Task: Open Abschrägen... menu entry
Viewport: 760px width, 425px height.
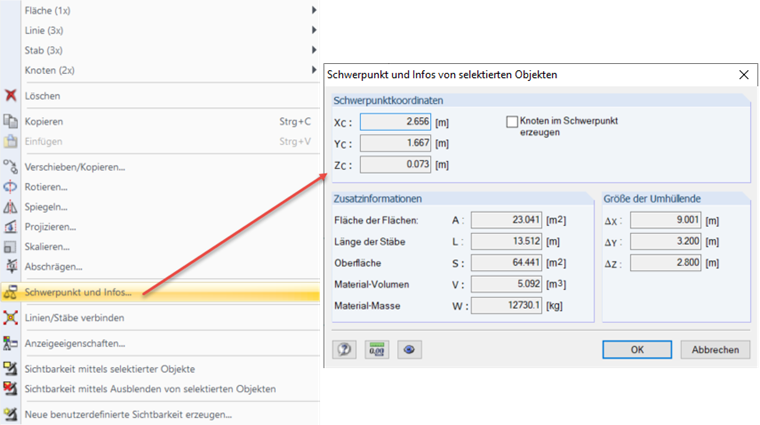Action: pos(160,267)
